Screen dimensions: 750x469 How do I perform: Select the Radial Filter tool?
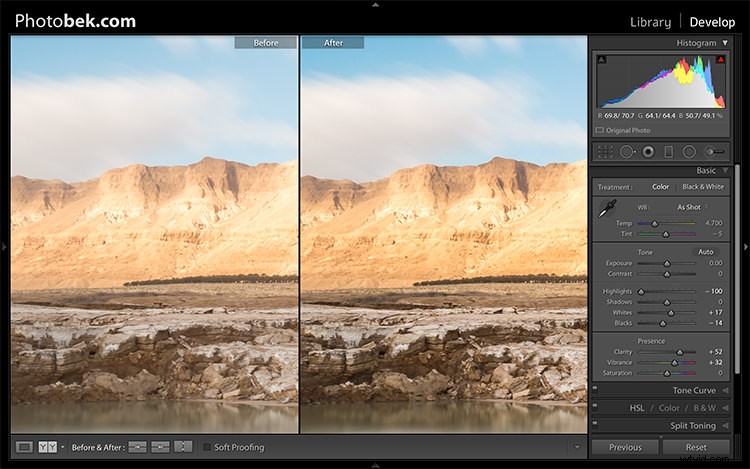coord(689,152)
